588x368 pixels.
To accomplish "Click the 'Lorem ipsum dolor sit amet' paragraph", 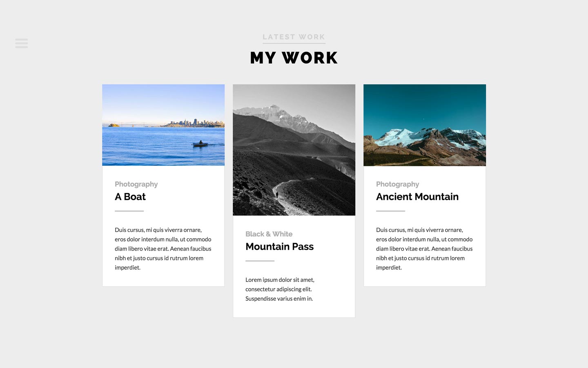I will 280,289.
